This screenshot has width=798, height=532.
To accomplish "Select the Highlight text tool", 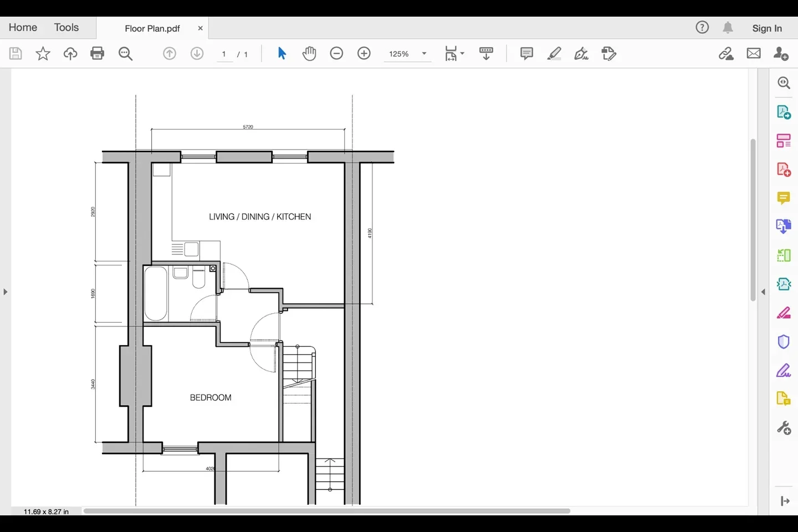I will (554, 53).
